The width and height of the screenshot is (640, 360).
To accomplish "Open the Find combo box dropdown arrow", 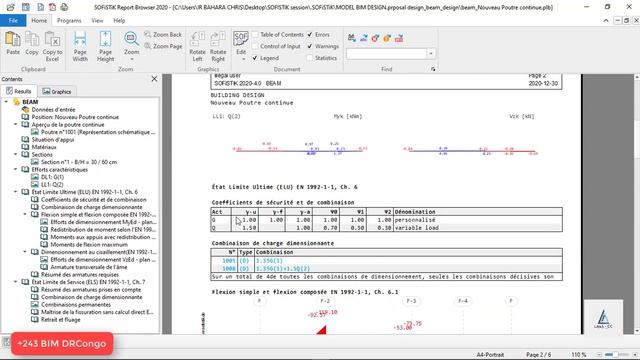I will pyautogui.click(x=431, y=53).
